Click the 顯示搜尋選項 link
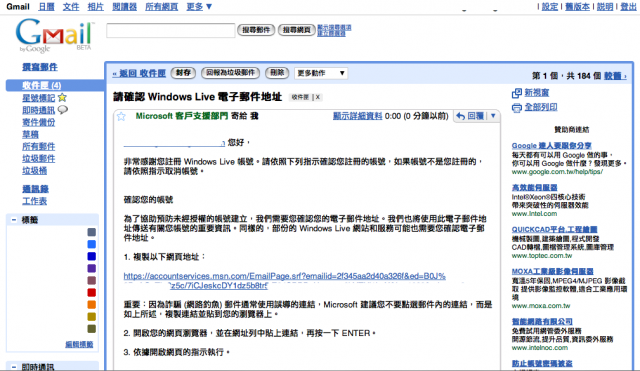 coord(334,27)
